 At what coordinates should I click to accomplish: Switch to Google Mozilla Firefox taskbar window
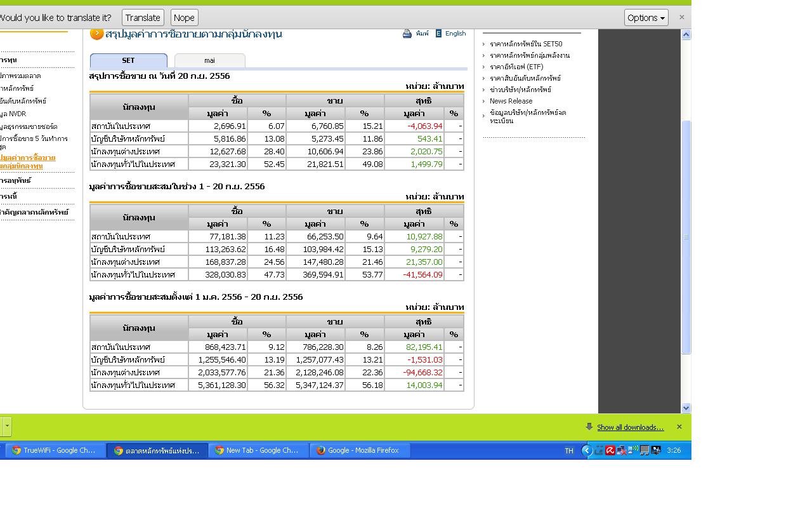360,450
